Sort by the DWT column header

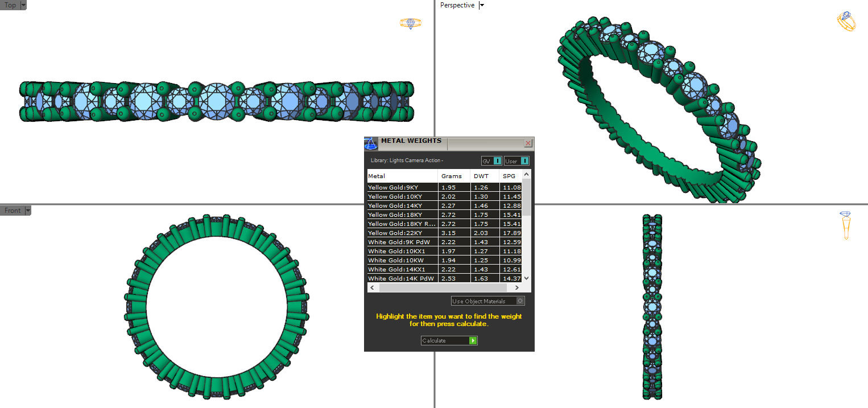pos(485,176)
